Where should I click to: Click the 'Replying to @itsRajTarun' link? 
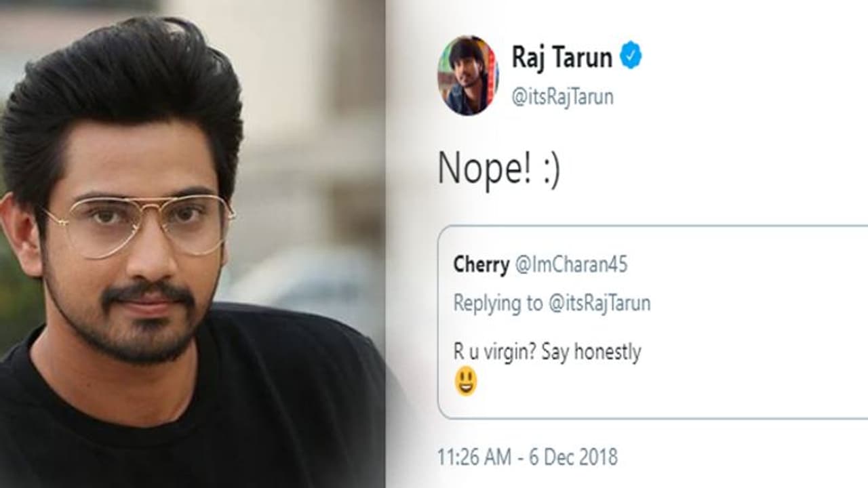tap(551, 304)
